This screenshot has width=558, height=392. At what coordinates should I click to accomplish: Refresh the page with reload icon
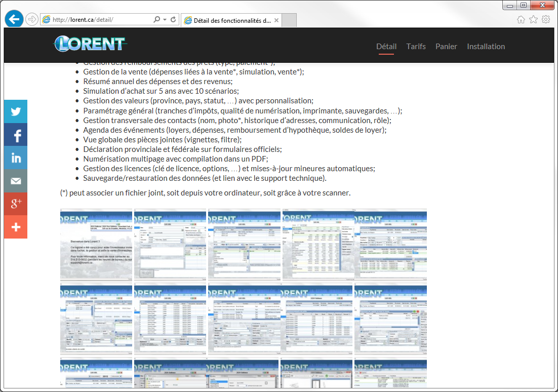[x=173, y=20]
